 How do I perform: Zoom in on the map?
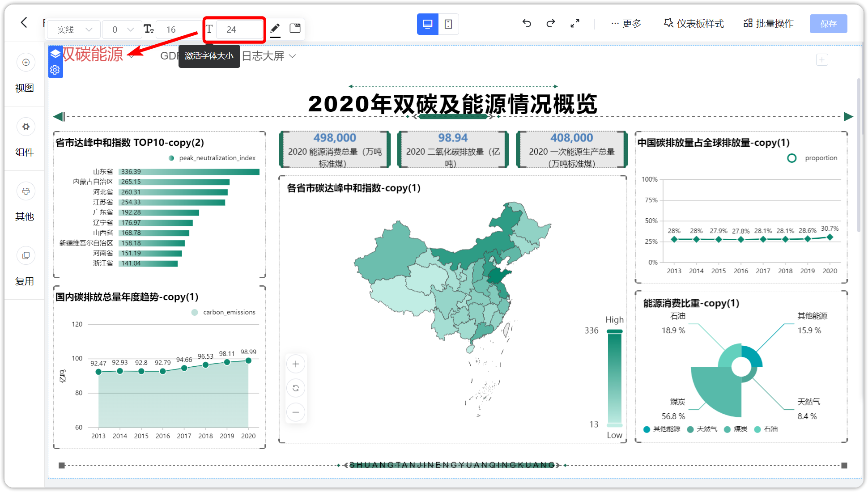296,364
